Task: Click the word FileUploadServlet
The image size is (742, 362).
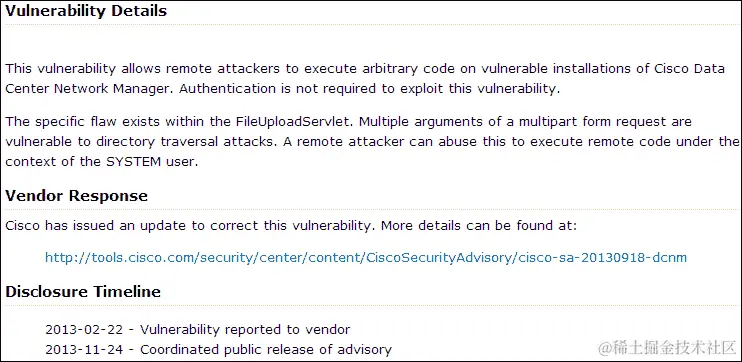Action: click(294, 122)
